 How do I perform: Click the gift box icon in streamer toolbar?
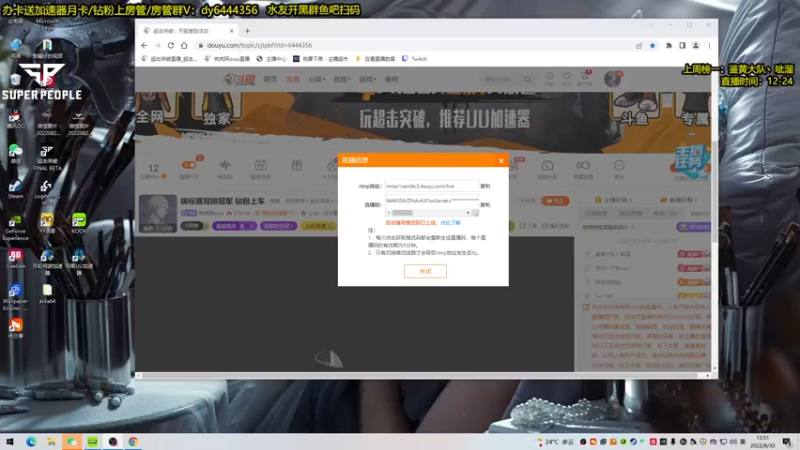[x=296, y=166]
